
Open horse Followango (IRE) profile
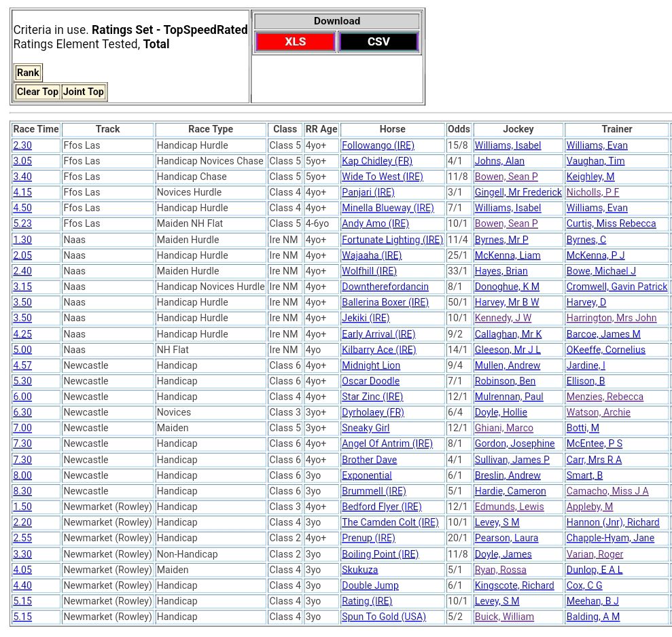[x=378, y=145]
